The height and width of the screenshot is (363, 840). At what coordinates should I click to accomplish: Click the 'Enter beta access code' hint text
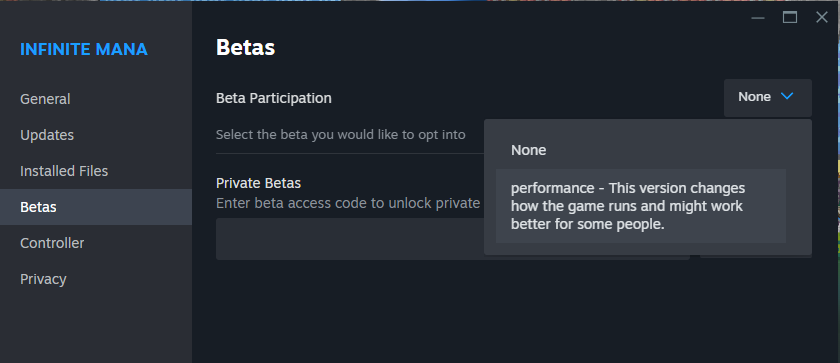348,203
